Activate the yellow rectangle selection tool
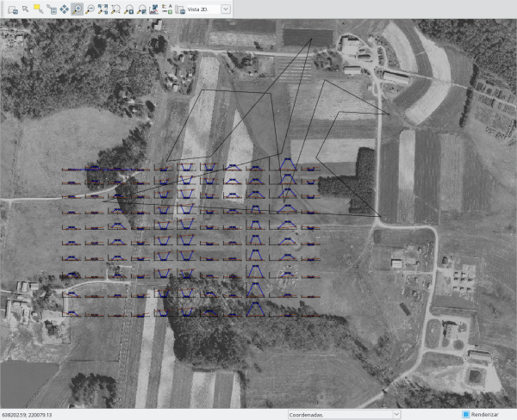Image resolution: width=517 pixels, height=420 pixels. tap(39, 9)
